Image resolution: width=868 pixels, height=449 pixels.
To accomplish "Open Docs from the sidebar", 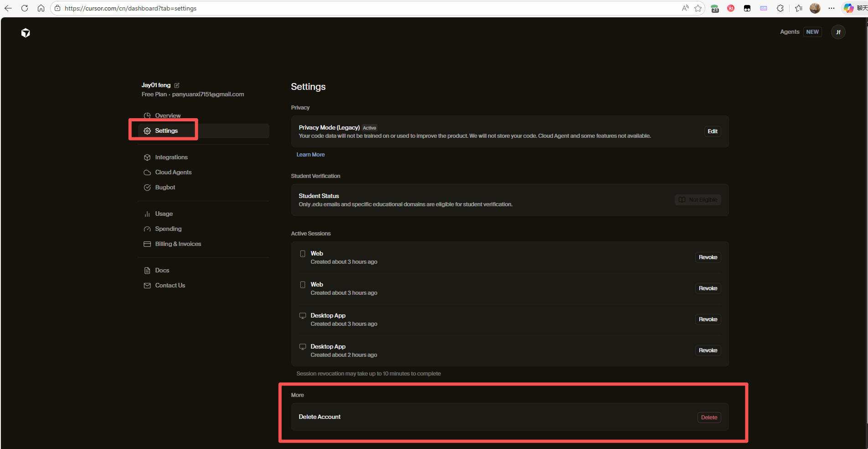I will [162, 271].
